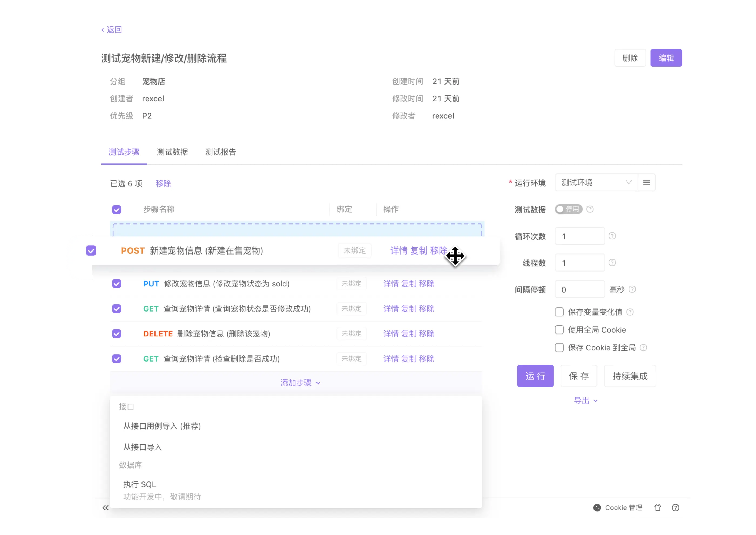Viewport: 756px width, 535px height.
Task: Click the environment hamburger menu icon
Action: pyautogui.click(x=646, y=183)
